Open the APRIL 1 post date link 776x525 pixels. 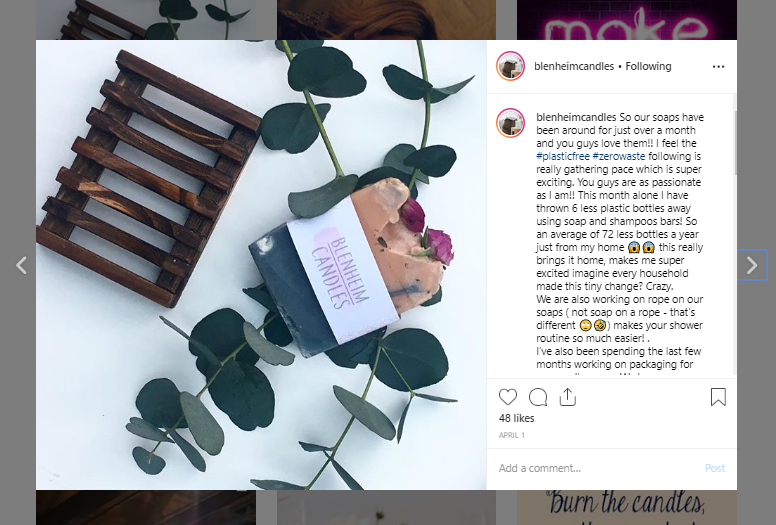pyautogui.click(x=512, y=435)
